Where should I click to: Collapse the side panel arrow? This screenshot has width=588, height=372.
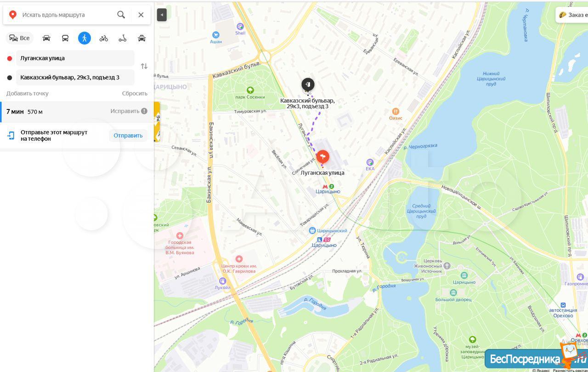click(162, 15)
